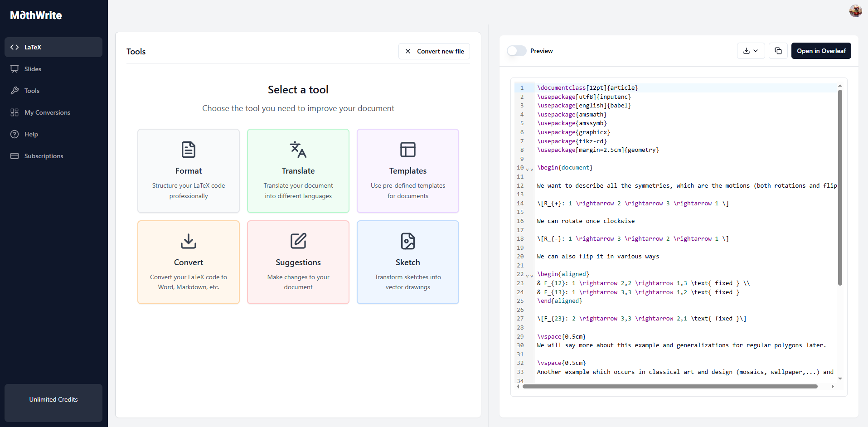Screen dimensions: 868x427
Task: Toggle the Preview switch on
Action: (517, 51)
